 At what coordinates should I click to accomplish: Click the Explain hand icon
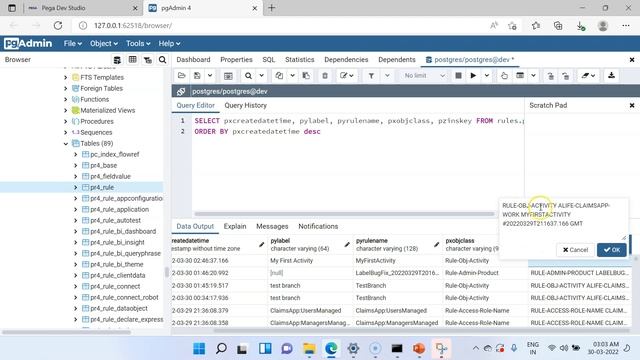click(504, 76)
